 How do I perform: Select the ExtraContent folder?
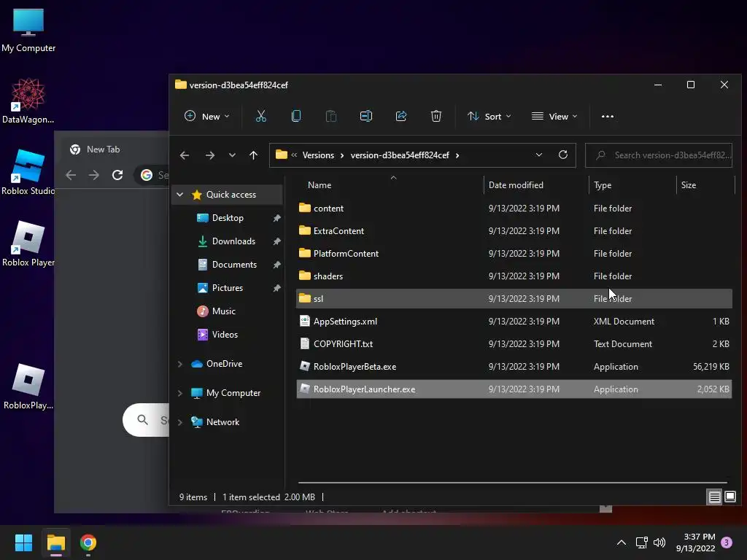[x=514, y=231]
